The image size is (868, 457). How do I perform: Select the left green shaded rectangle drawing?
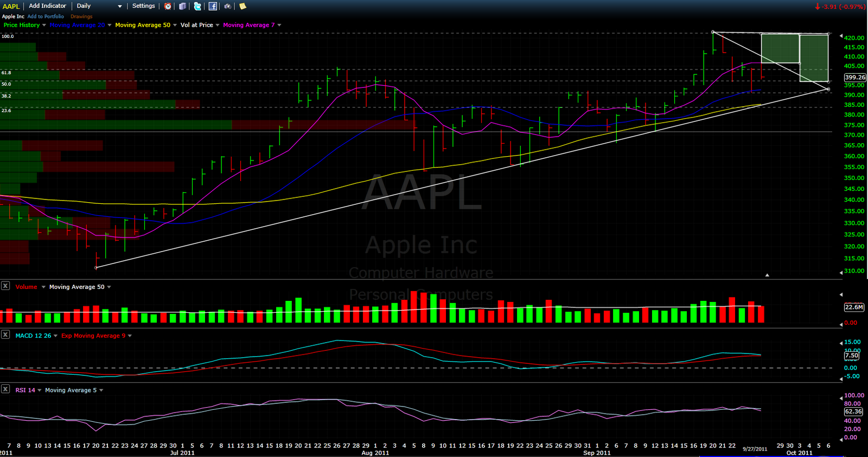[780, 48]
